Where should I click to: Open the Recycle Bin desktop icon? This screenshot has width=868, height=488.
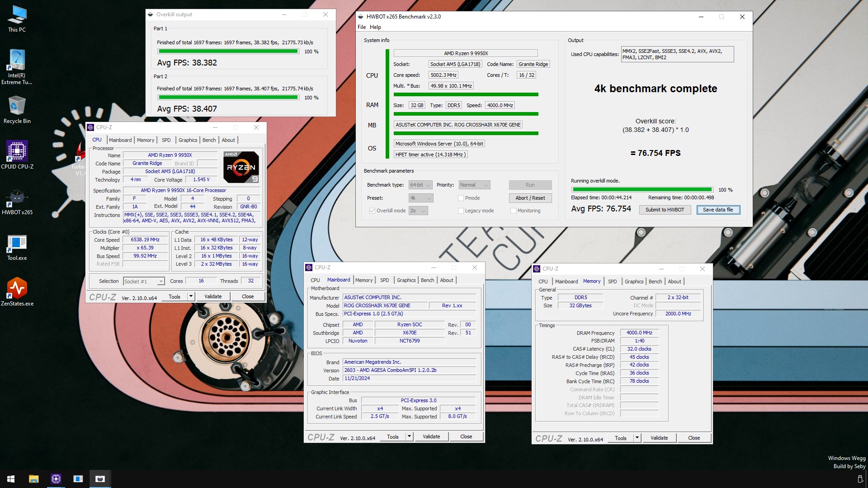(17, 110)
